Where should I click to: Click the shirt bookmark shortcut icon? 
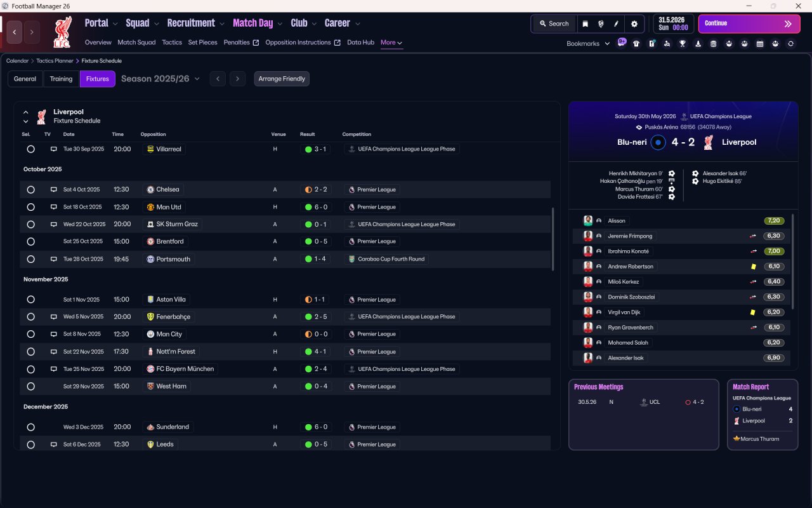(636, 44)
